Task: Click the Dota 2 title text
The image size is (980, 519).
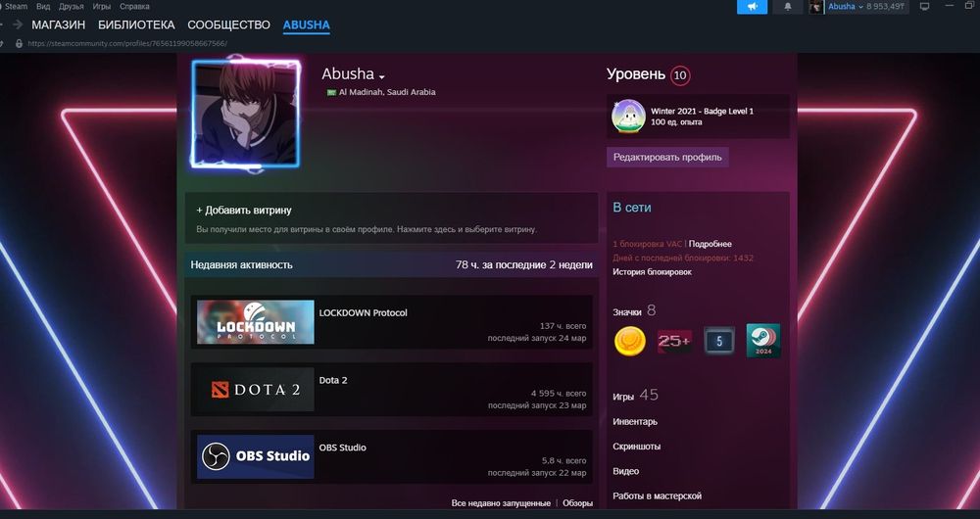Action: [x=333, y=380]
